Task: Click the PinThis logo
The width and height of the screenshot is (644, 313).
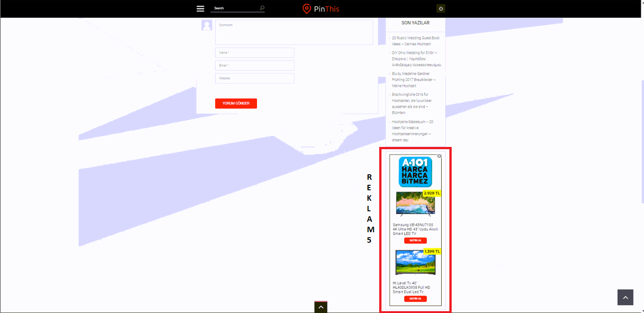Action: 321,9
